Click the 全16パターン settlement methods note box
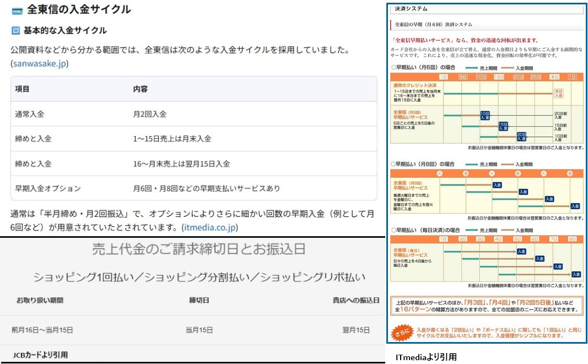This screenshot has width=588, height=364. (x=487, y=306)
